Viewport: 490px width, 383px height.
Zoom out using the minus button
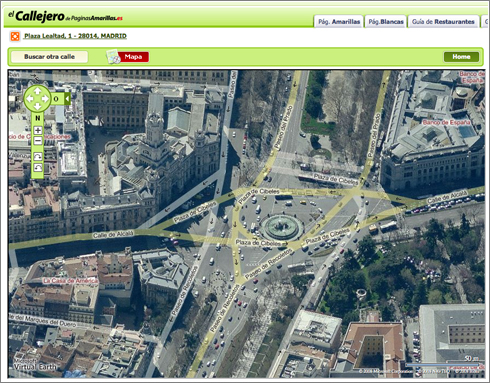[38, 141]
